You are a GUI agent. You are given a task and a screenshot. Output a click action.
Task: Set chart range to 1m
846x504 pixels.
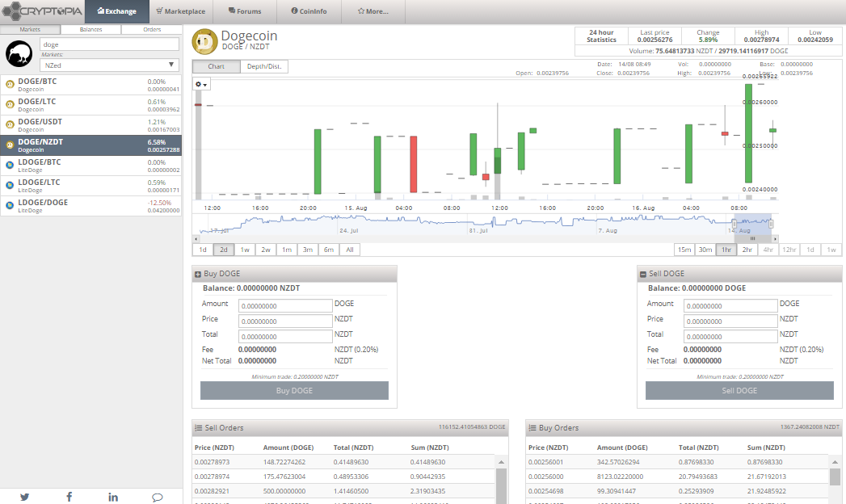[x=287, y=250]
